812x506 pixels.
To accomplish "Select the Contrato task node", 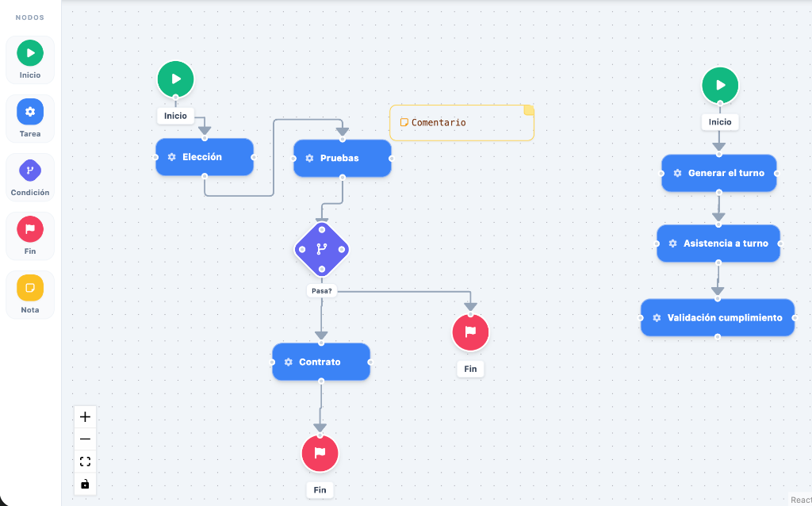I will point(321,362).
